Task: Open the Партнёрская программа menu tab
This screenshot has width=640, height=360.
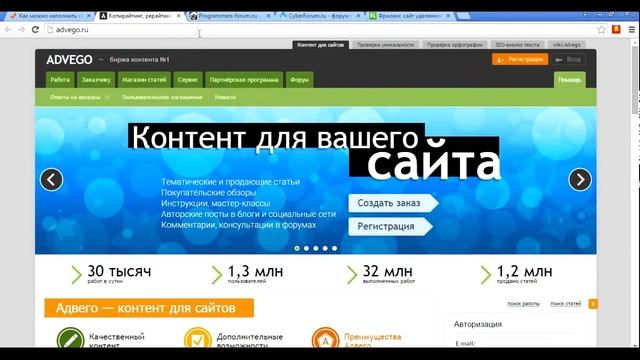Action: (x=244, y=80)
